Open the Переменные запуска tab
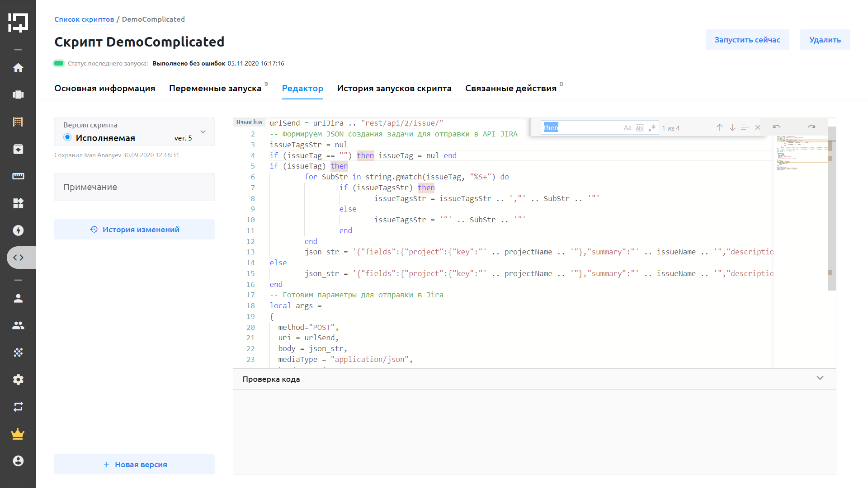This screenshot has height=488, width=868. (215, 89)
